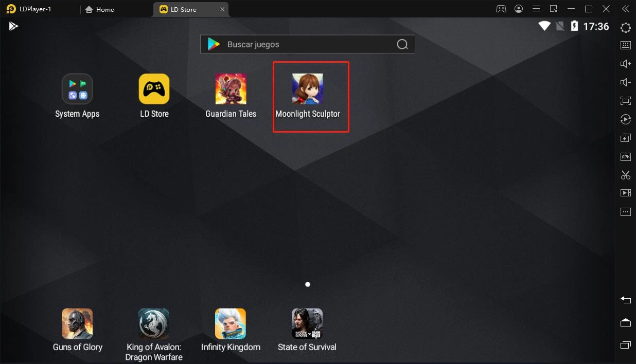This screenshot has height=364, width=636.
Task: Increase volume with the sidebar speaker plus
Action: click(x=626, y=64)
